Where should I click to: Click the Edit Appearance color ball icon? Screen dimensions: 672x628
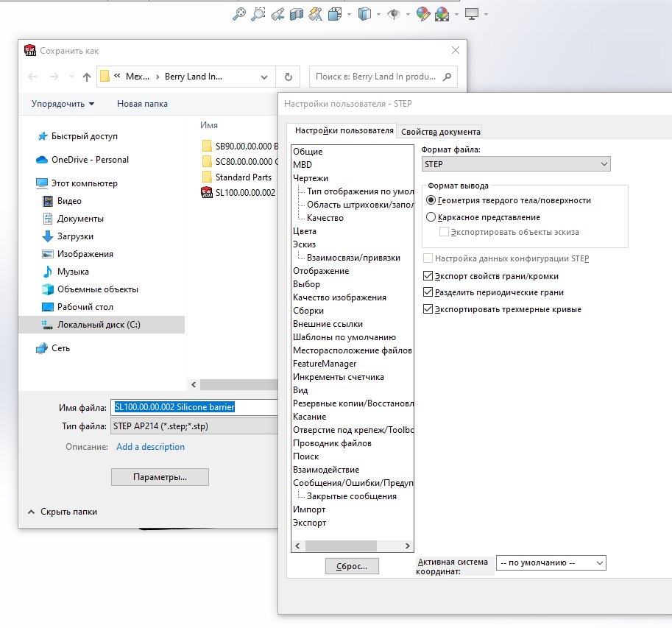coord(422,13)
